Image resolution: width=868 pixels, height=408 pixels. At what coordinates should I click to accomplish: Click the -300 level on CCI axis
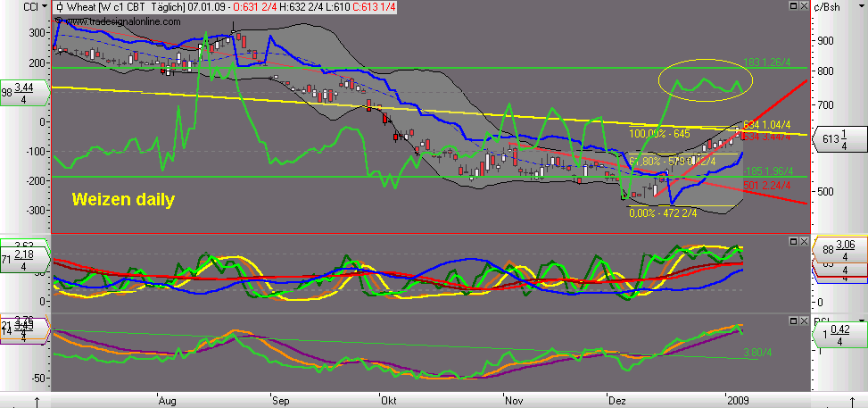37,211
